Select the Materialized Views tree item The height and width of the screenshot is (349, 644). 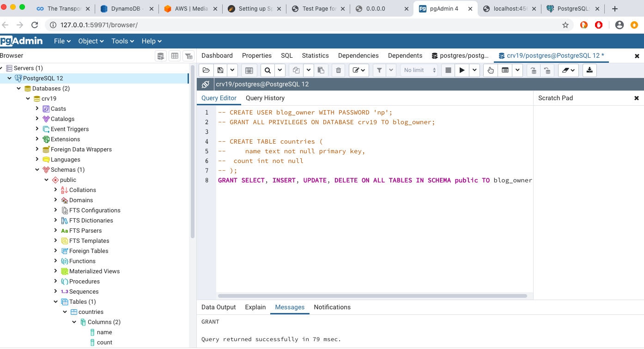click(94, 271)
